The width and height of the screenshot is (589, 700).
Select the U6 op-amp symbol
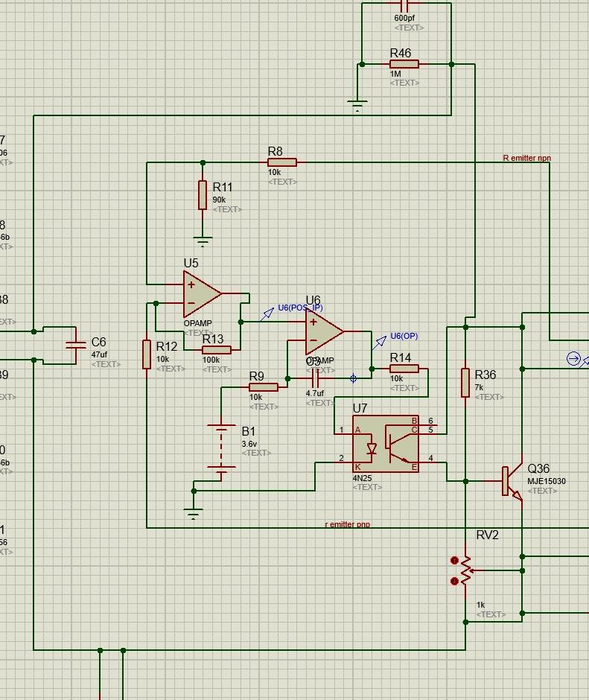point(324,331)
